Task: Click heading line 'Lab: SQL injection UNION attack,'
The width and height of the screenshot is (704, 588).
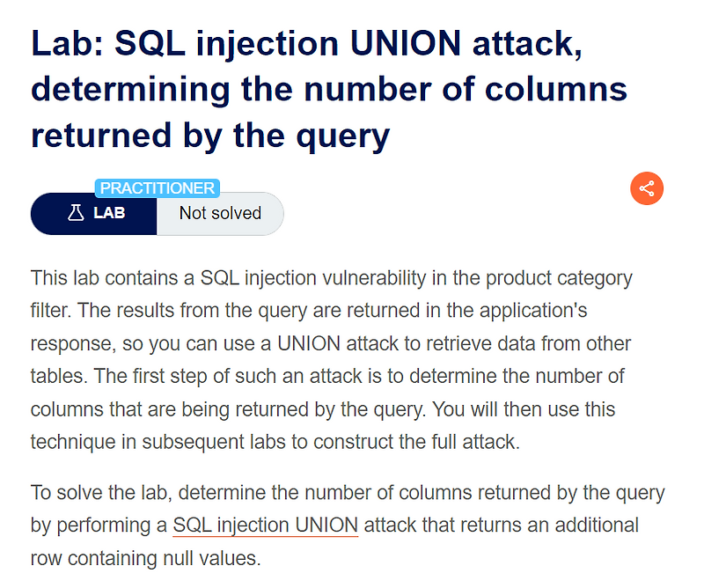Action: (306, 44)
